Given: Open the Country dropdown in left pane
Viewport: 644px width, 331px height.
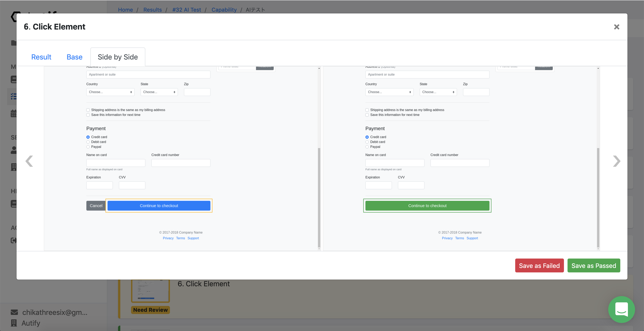Looking at the screenshot, I should [110, 92].
